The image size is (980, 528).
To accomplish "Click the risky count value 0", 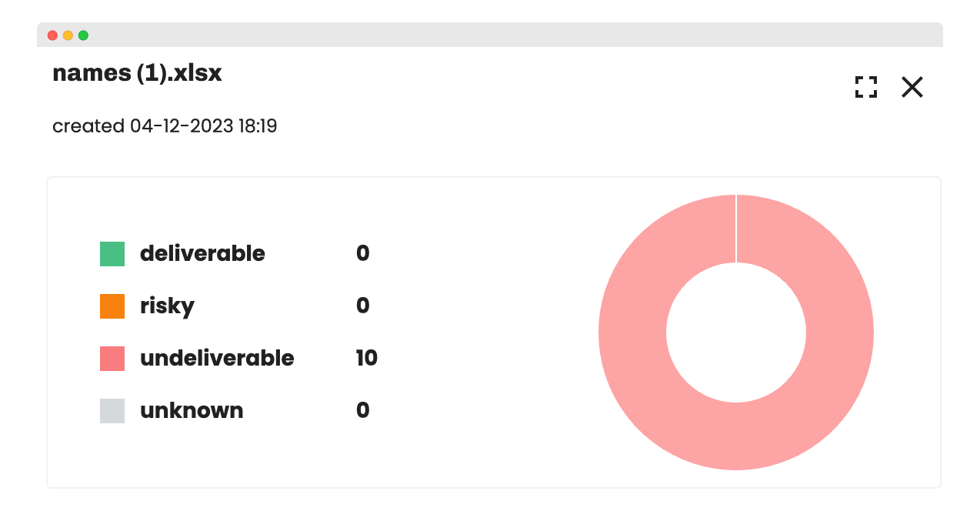I will [363, 306].
